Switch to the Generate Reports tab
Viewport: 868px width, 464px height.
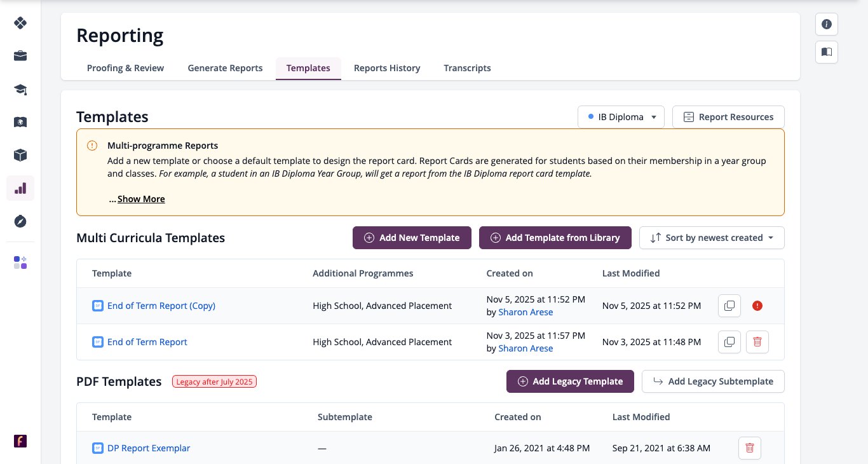tap(225, 68)
